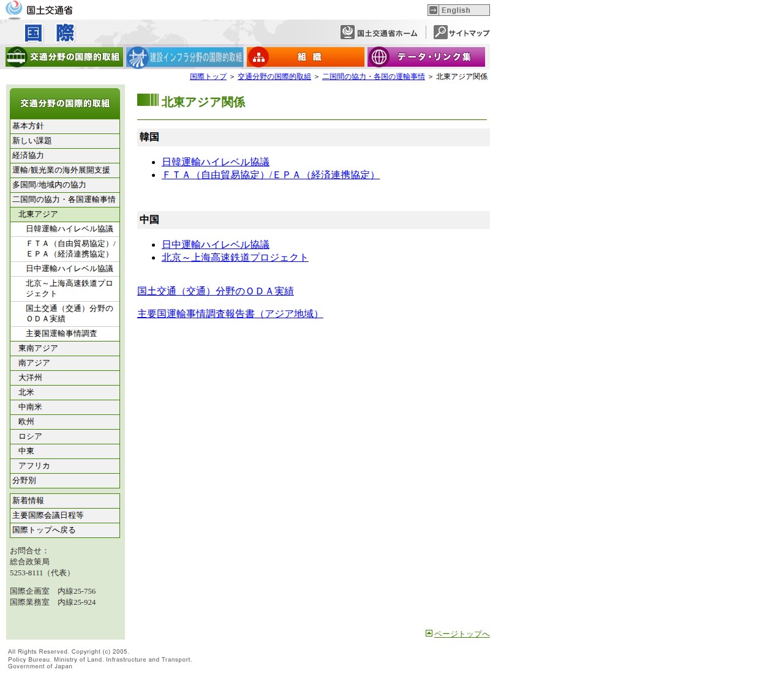Open 建設インフラ分野の国際的取組 navigation tab
This screenshot has width=784, height=680.
pos(185,57)
